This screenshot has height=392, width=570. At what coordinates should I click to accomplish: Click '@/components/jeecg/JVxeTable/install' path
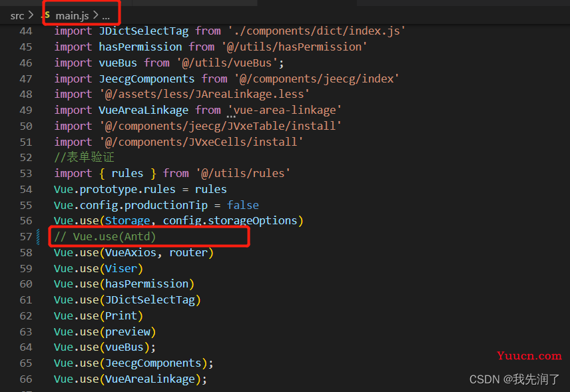click(220, 126)
